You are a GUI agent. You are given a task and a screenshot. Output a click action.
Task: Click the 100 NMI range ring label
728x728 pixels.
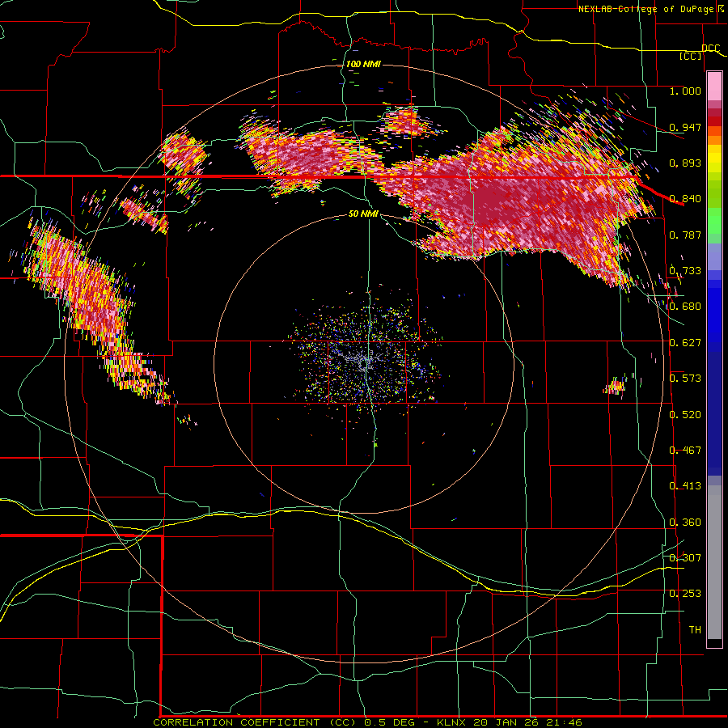pyautogui.click(x=363, y=64)
